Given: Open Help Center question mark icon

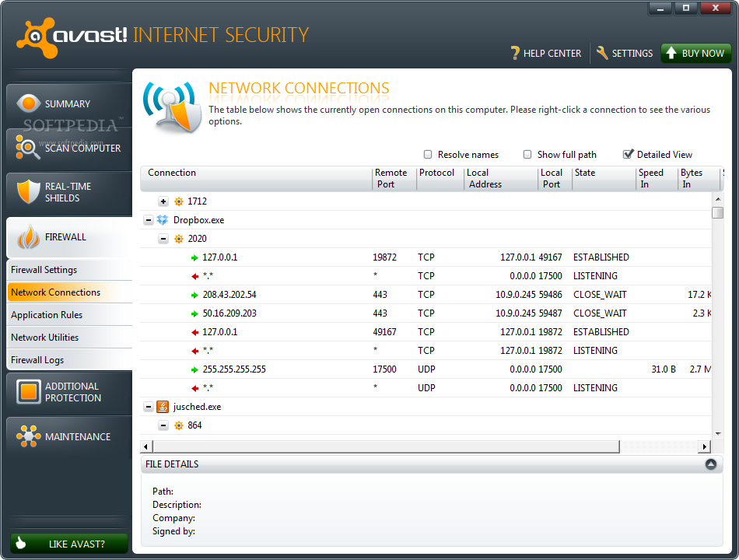Looking at the screenshot, I should (515, 53).
